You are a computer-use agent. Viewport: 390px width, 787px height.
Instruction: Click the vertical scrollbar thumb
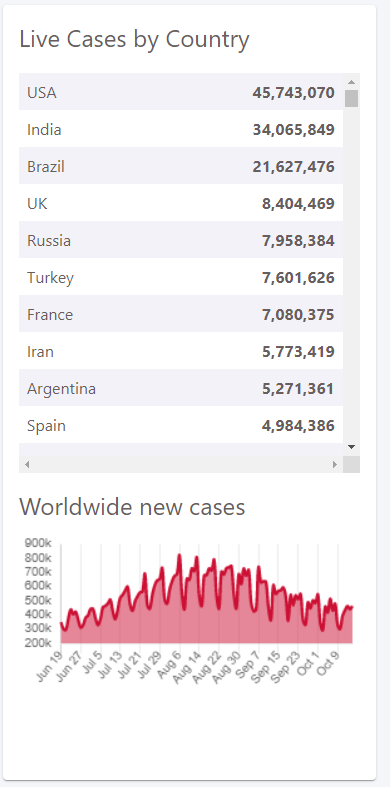pos(351,98)
